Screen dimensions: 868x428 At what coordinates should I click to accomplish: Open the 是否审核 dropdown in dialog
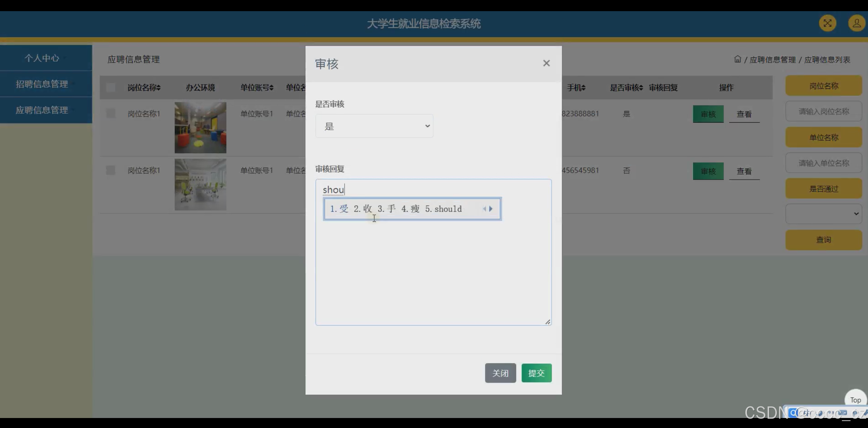tap(374, 126)
